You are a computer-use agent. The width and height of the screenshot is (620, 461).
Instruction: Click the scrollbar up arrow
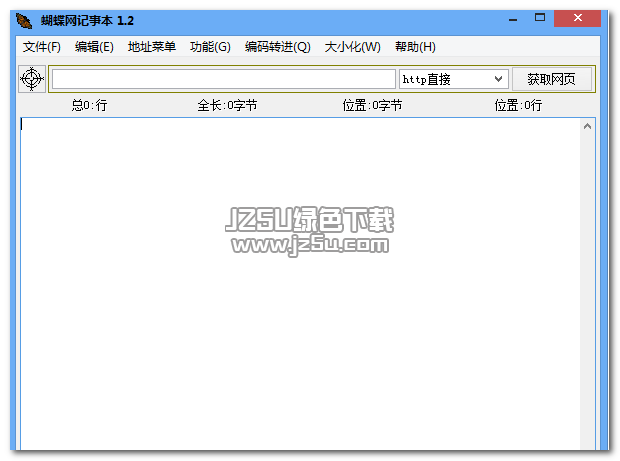tap(587, 126)
